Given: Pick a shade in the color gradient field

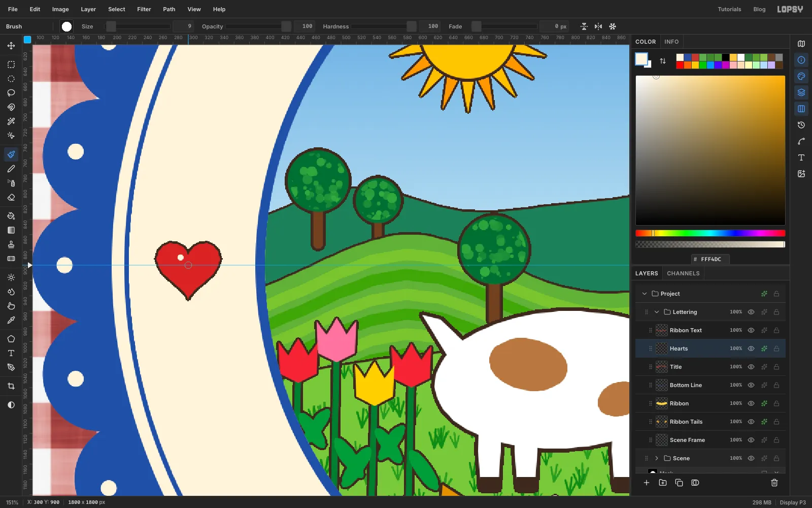Looking at the screenshot, I should [710, 150].
